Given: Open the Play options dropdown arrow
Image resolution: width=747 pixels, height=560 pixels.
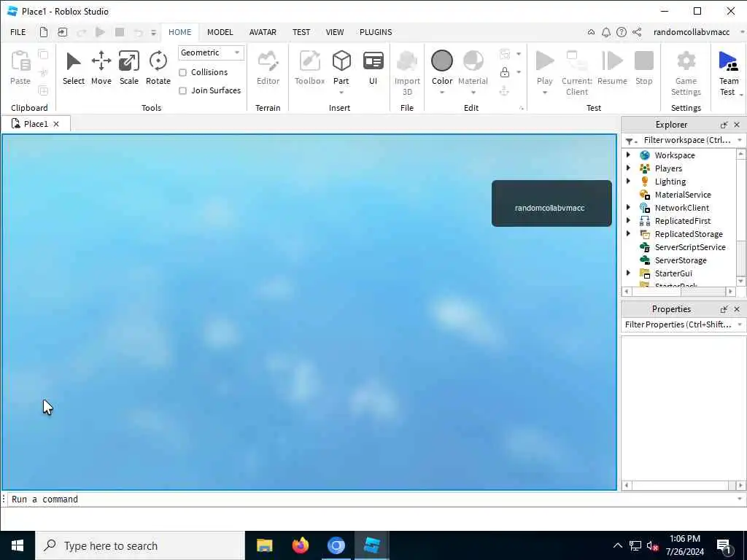Looking at the screenshot, I should [544, 92].
